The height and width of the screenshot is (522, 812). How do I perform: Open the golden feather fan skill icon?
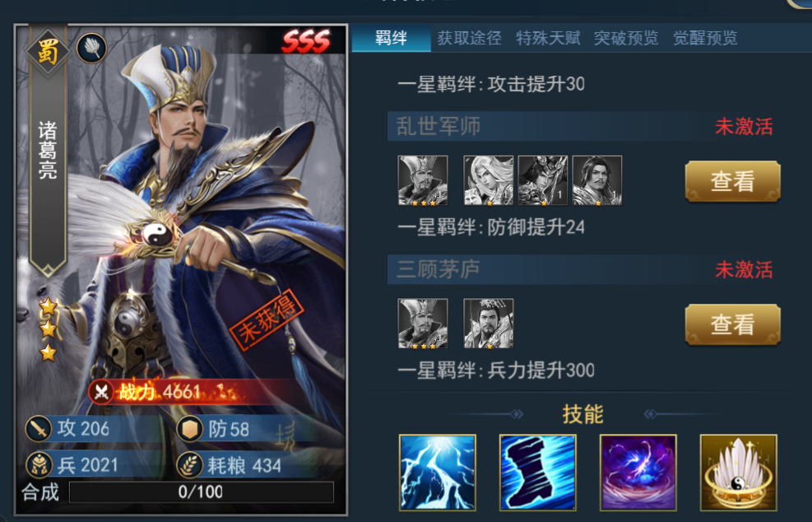coord(739,473)
